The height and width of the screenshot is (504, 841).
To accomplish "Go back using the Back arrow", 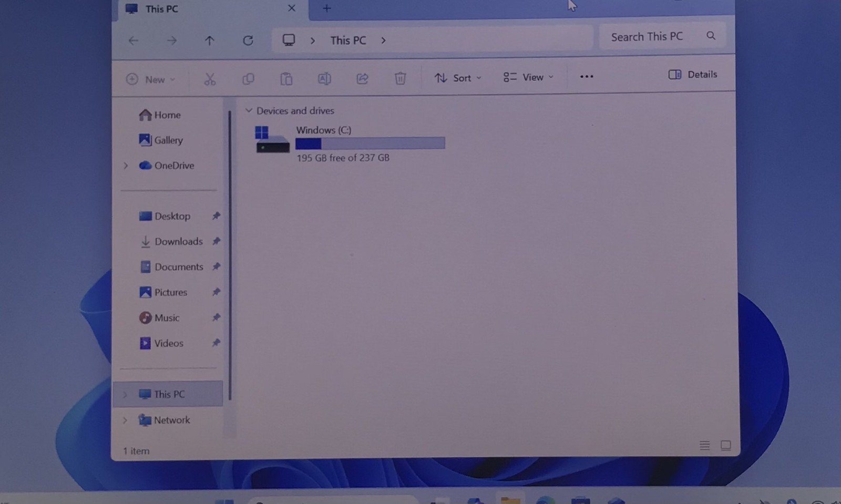I will click(134, 40).
